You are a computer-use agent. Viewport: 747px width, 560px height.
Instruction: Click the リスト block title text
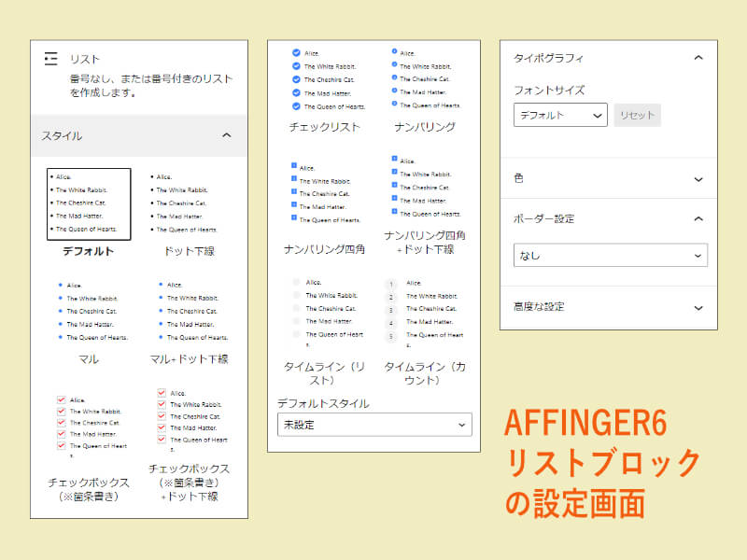click(85, 59)
